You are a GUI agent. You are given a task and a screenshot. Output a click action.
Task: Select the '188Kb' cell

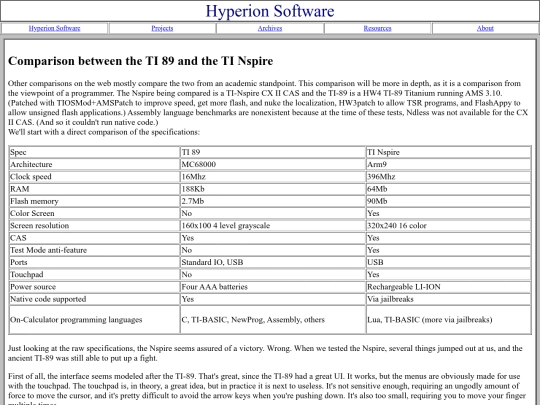(x=273, y=189)
